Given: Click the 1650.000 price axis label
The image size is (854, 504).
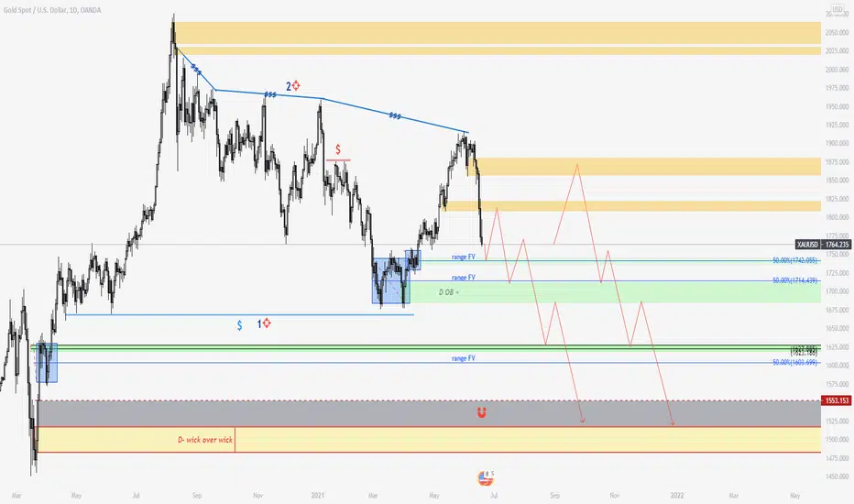Looking at the screenshot, I should point(838,329).
